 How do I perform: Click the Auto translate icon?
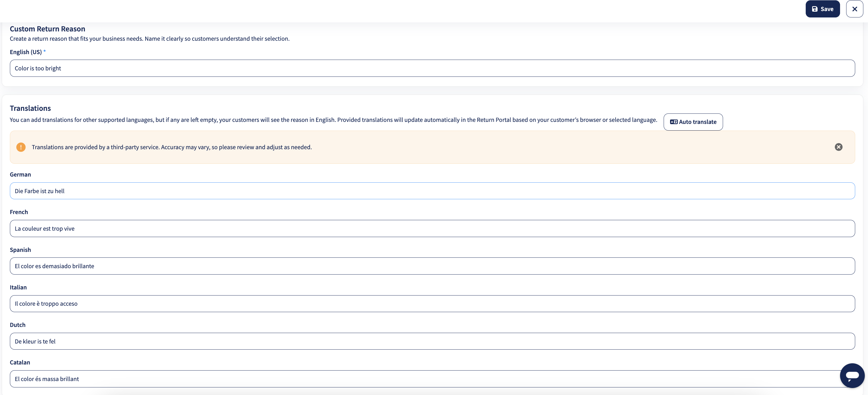coord(674,122)
